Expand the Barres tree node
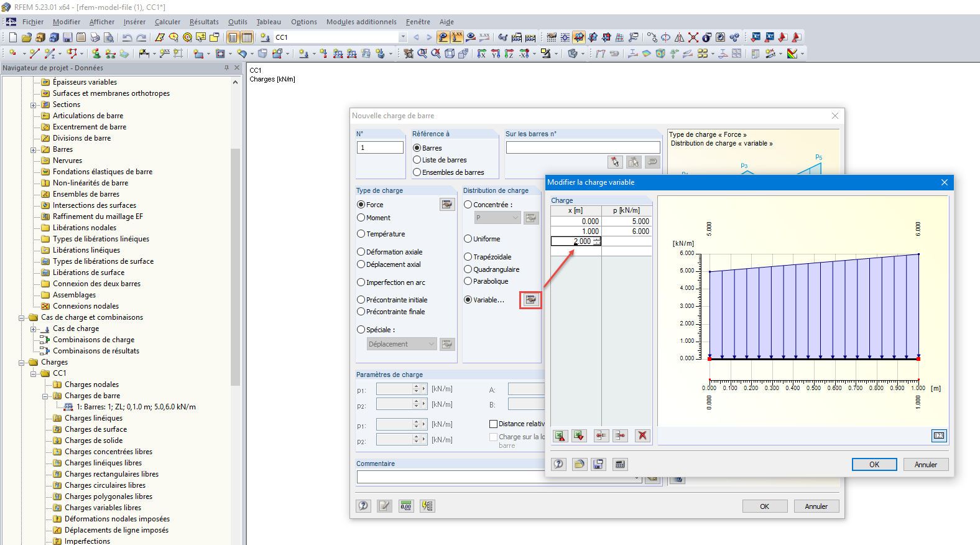980x545 pixels. pos(34,150)
